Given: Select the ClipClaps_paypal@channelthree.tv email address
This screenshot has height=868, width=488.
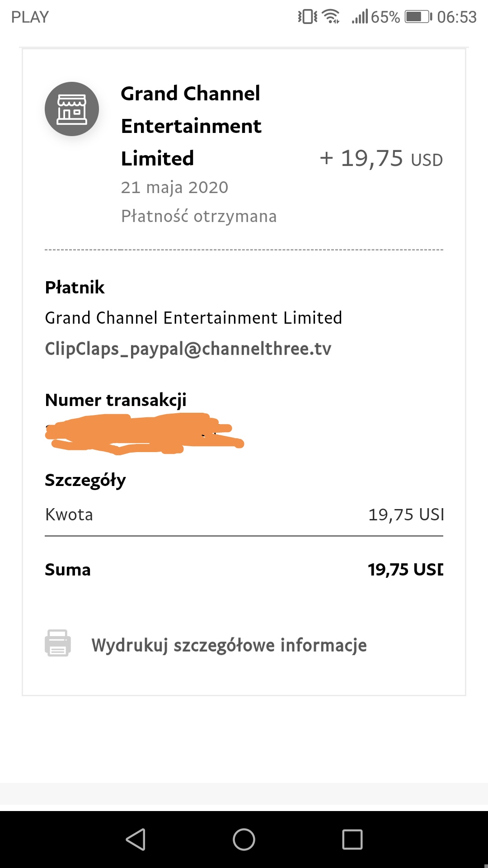Looking at the screenshot, I should pyautogui.click(x=188, y=349).
